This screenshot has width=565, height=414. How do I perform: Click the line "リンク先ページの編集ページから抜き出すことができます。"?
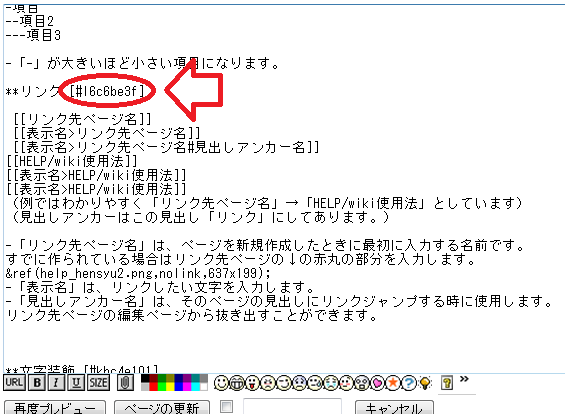pyautogui.click(x=192, y=316)
